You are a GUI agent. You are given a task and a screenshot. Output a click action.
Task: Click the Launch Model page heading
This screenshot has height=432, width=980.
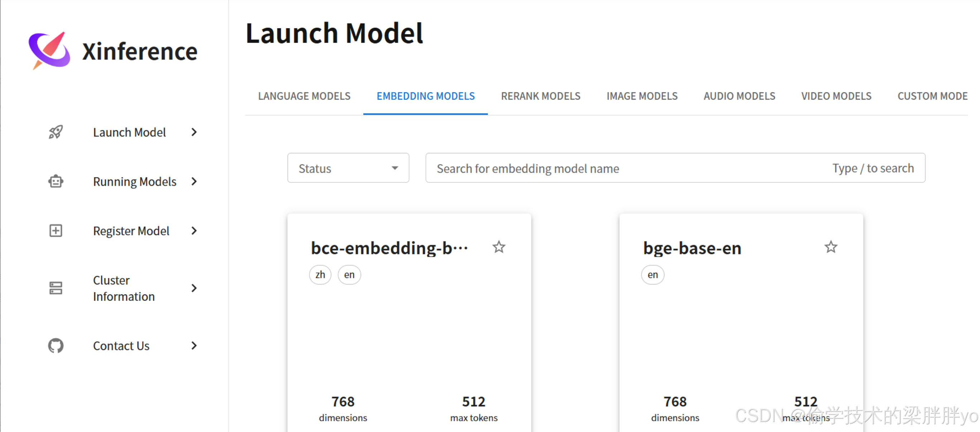pyautogui.click(x=334, y=33)
